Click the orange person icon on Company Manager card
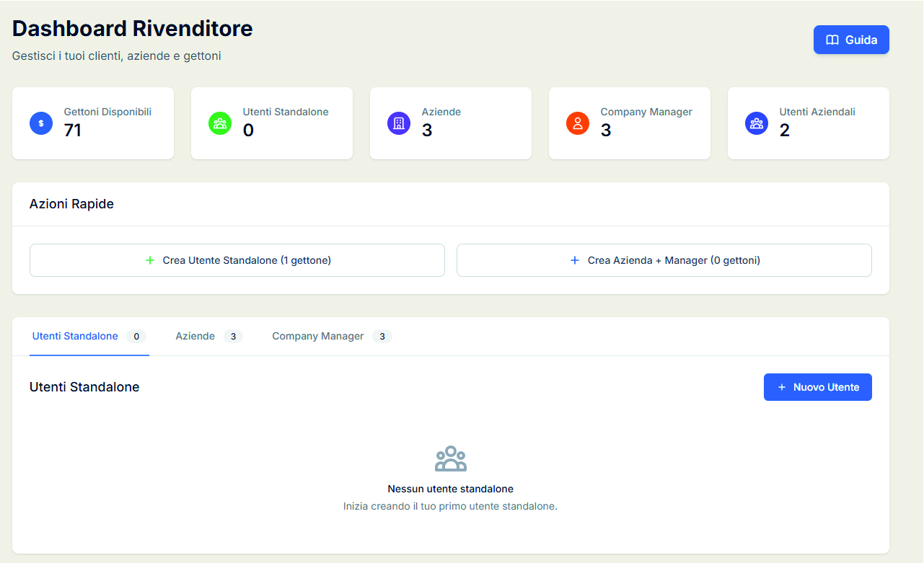Viewport: 924px width, 563px height. pyautogui.click(x=578, y=123)
